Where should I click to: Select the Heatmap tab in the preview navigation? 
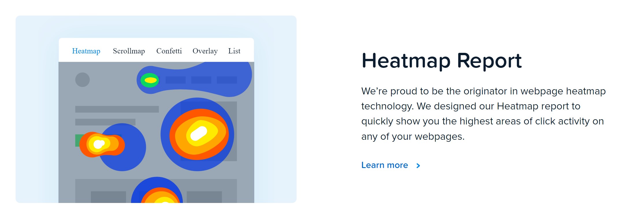86,51
